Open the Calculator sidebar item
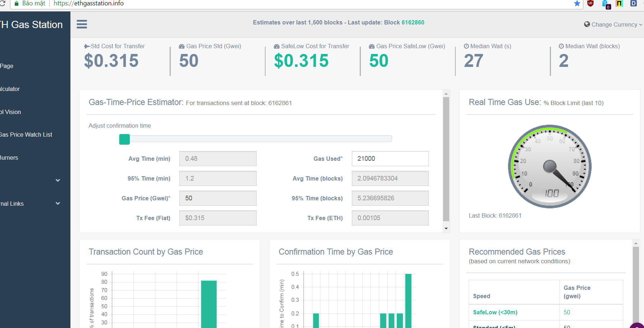This screenshot has height=328, width=644. click(10, 89)
